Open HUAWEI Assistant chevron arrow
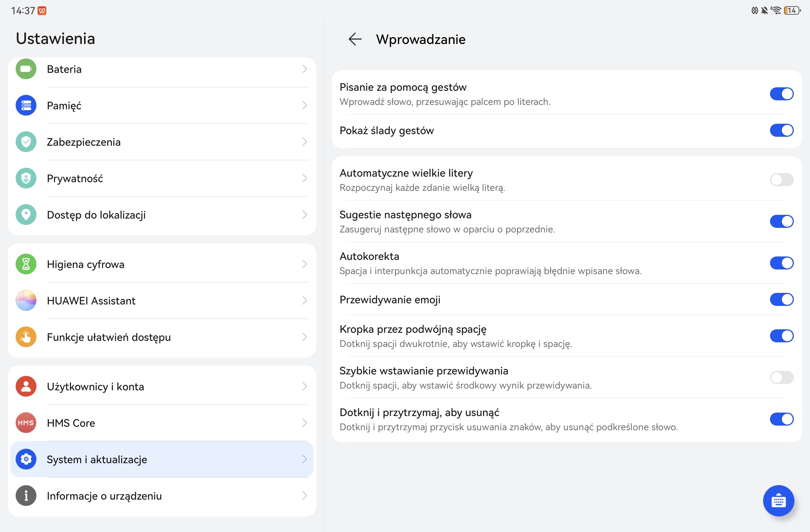Screen dimensions: 810x532 click(305, 301)
